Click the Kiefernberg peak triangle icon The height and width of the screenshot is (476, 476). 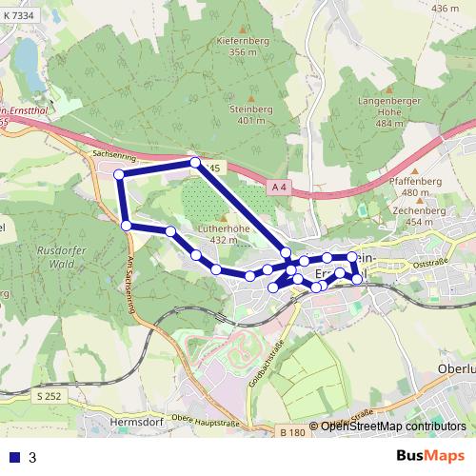click(243, 30)
